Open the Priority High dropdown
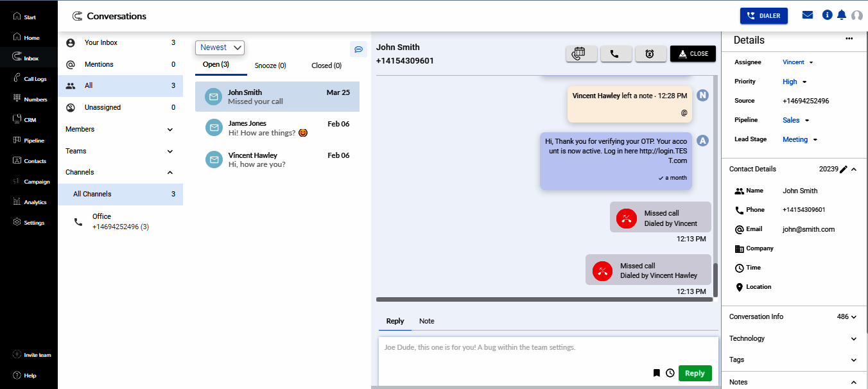868x389 pixels. (x=794, y=82)
